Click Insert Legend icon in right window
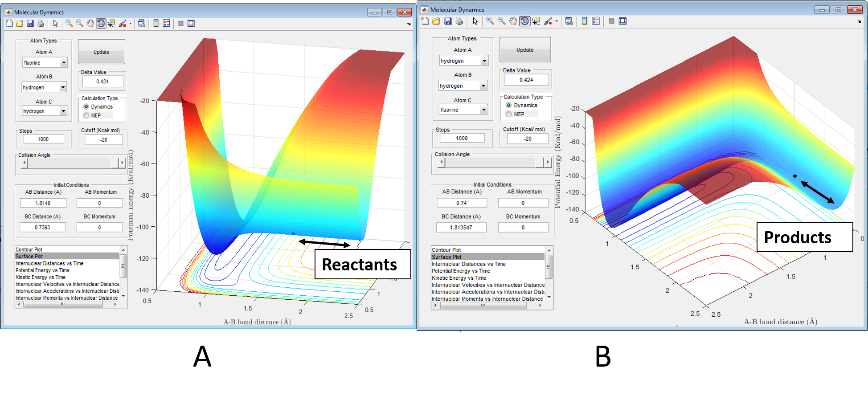 [596, 21]
